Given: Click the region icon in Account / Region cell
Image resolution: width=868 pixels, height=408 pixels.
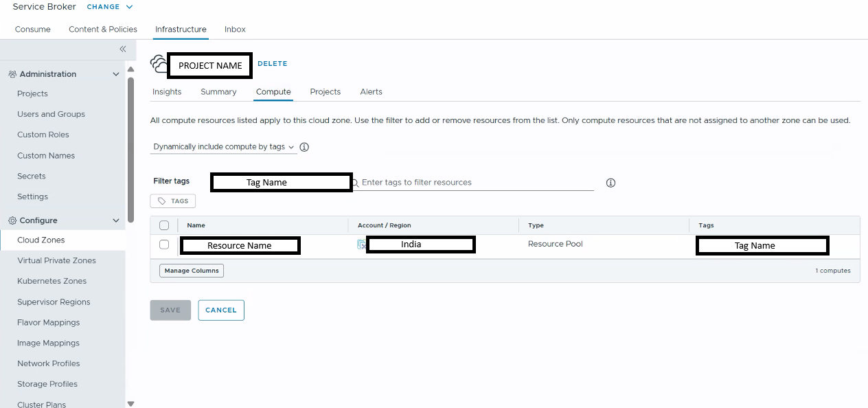Looking at the screenshot, I should 361,245.
